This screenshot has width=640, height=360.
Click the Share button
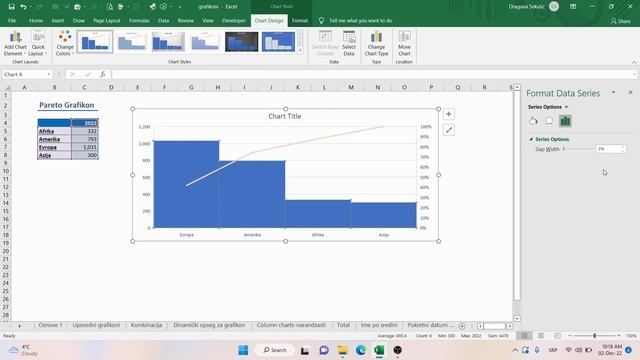[620, 21]
